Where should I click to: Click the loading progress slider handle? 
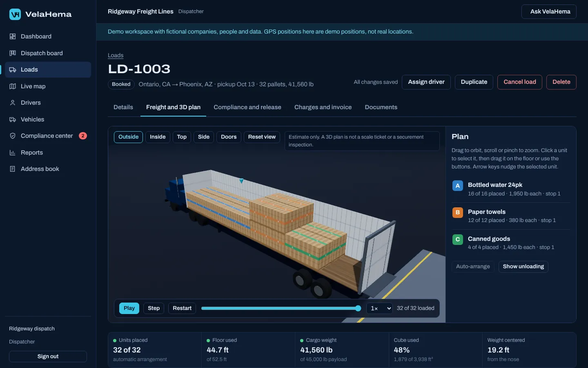point(358,308)
